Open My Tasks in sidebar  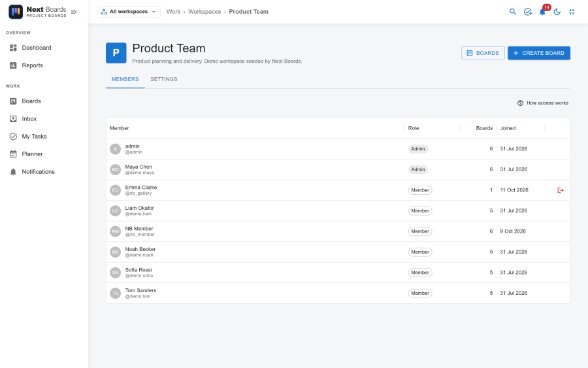[44, 136]
